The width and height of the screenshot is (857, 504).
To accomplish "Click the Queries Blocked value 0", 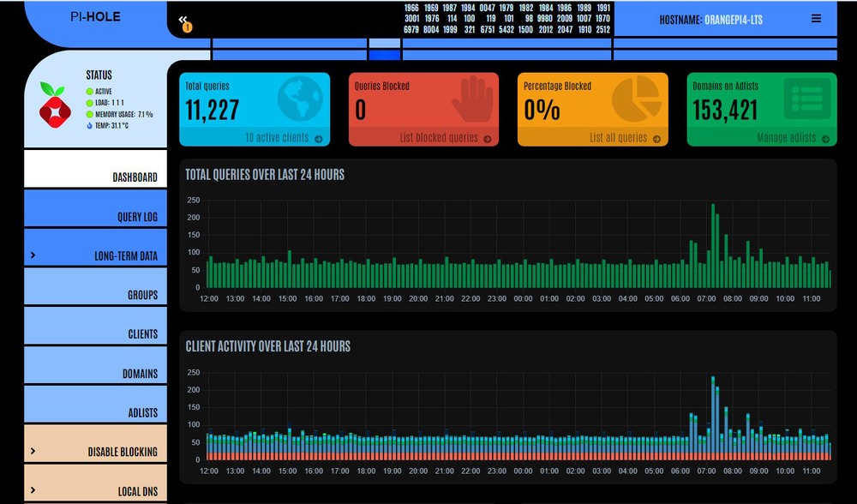I will [360, 110].
